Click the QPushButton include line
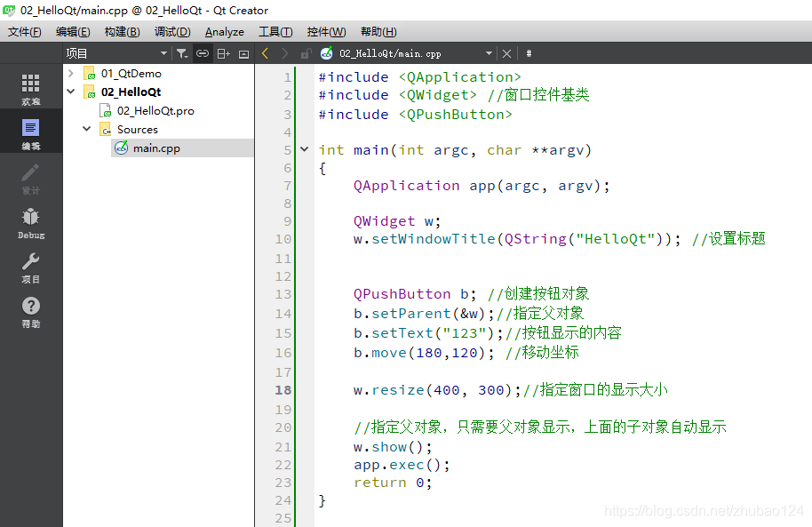812x527 pixels. [415, 115]
